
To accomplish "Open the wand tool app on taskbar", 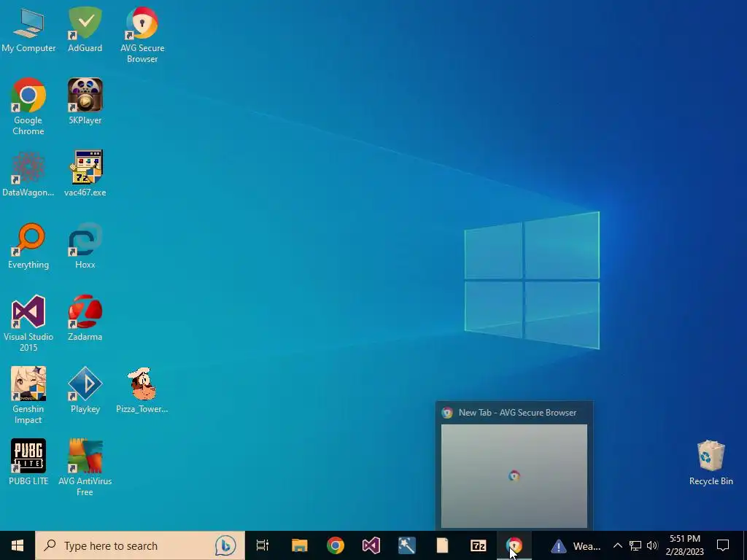I will pos(407,545).
